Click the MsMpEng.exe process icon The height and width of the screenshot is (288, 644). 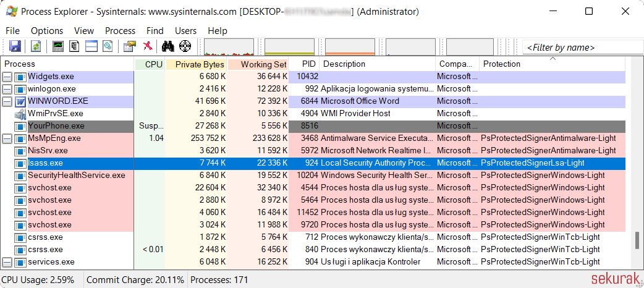tap(20, 138)
